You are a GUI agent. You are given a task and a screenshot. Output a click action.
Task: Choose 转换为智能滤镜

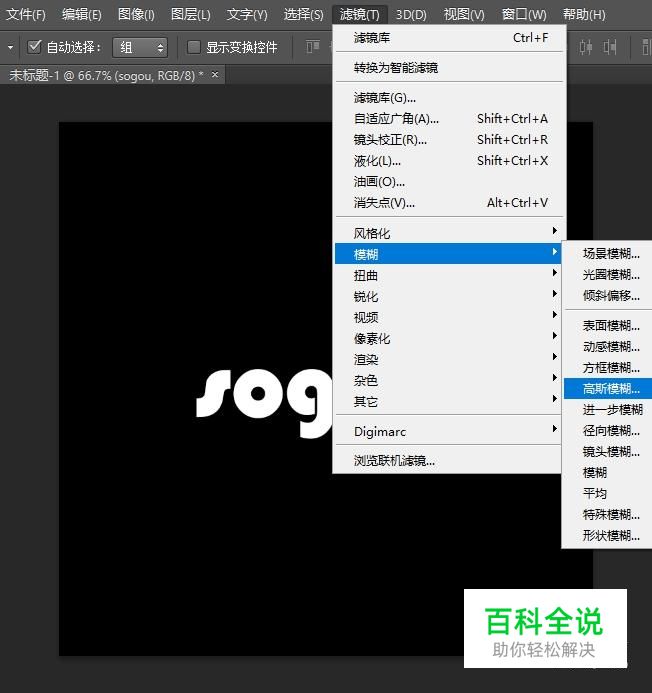[x=449, y=68]
